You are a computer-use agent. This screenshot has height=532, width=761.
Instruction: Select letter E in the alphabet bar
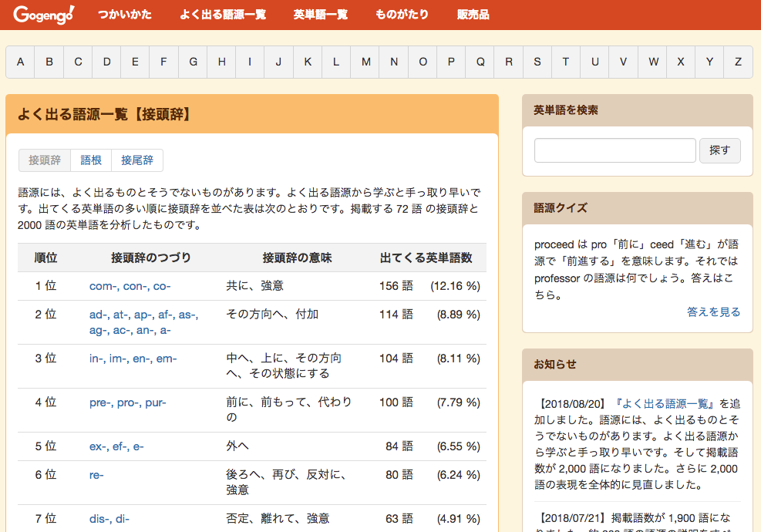tap(135, 62)
